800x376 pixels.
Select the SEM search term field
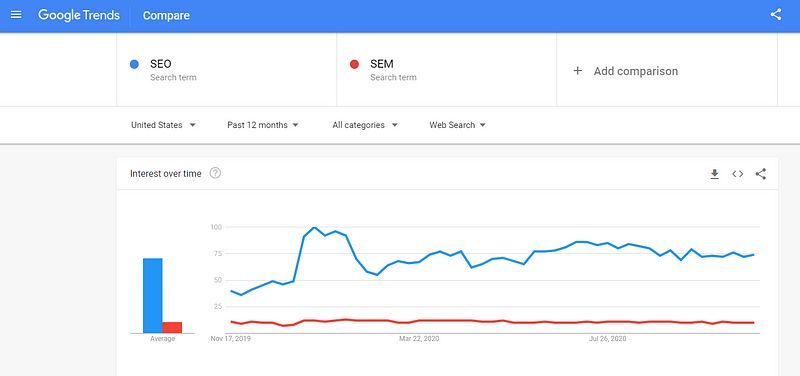click(446, 70)
